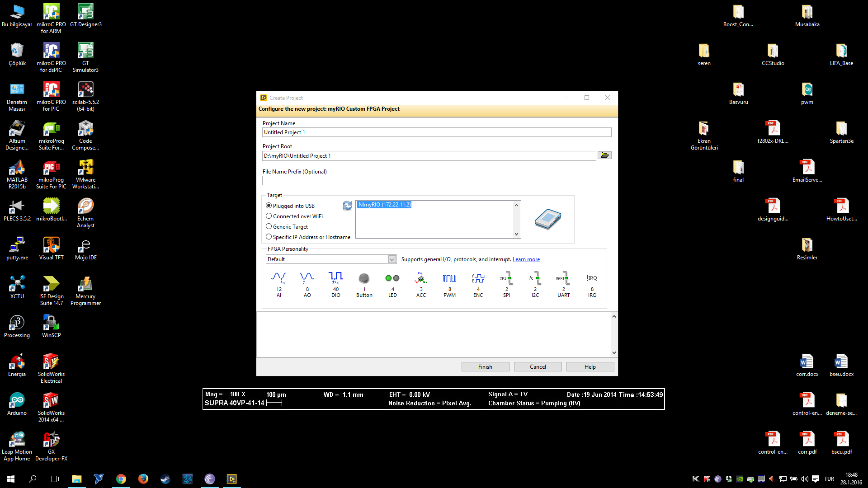Open the Steam icon in the taskbar
This screenshot has width=868, height=488.
(165, 479)
